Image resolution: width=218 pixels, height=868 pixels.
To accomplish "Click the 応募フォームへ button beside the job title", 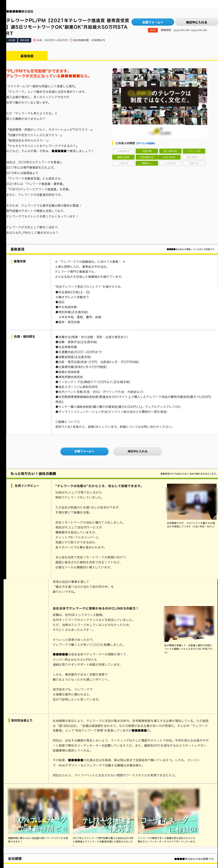I will (x=153, y=22).
